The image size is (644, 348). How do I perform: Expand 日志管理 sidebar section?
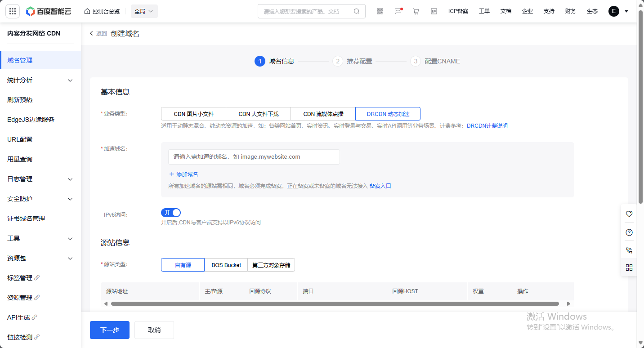pos(40,179)
